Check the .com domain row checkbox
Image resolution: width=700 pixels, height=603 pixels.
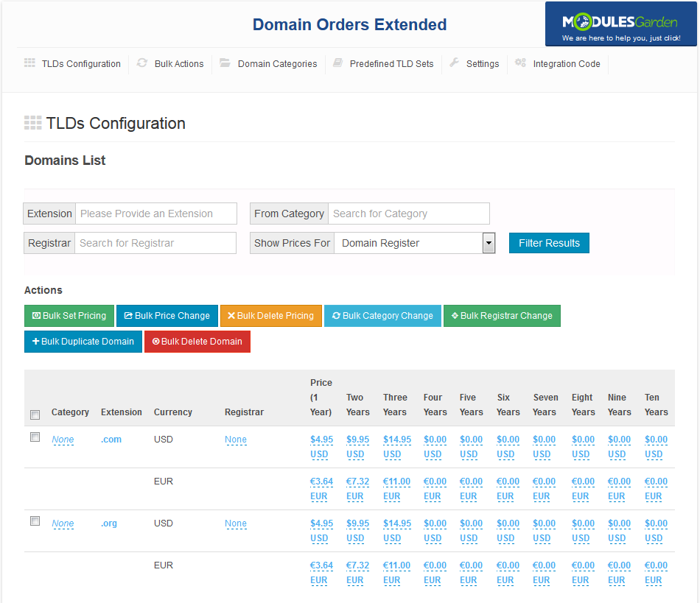(35, 437)
